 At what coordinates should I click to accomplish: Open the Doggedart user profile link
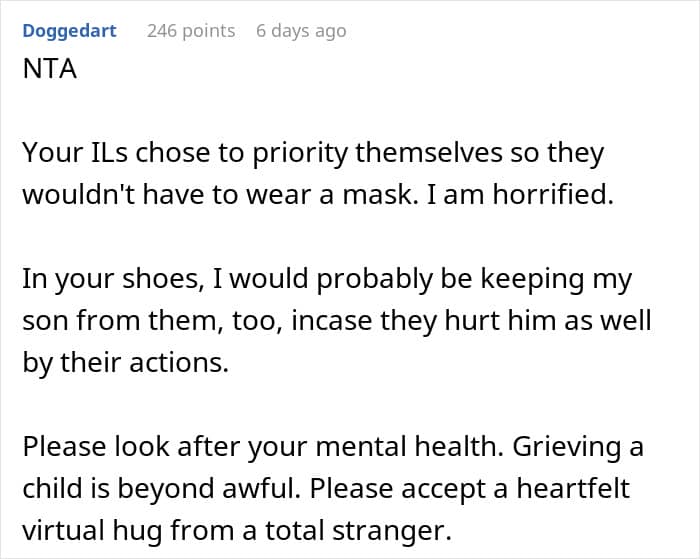click(69, 31)
